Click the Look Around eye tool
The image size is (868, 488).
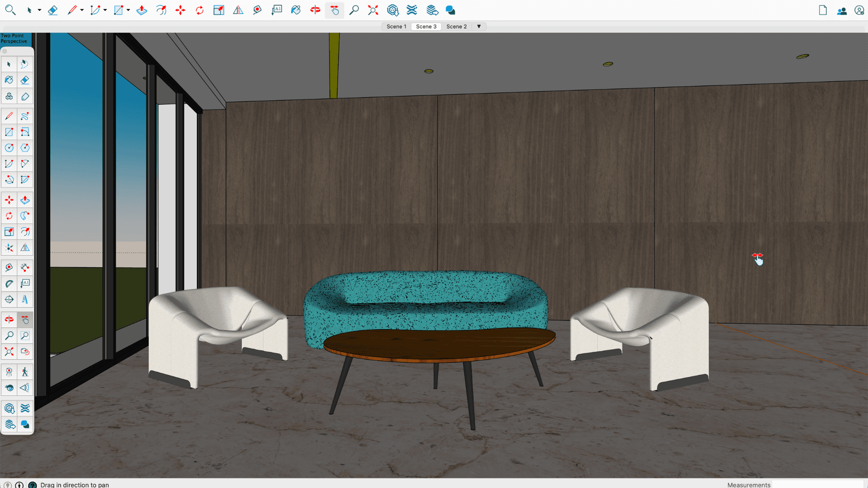9,388
